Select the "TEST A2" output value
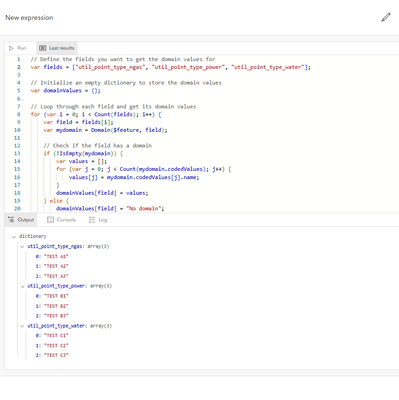Viewport: 399px width, 400px height. pos(56,266)
